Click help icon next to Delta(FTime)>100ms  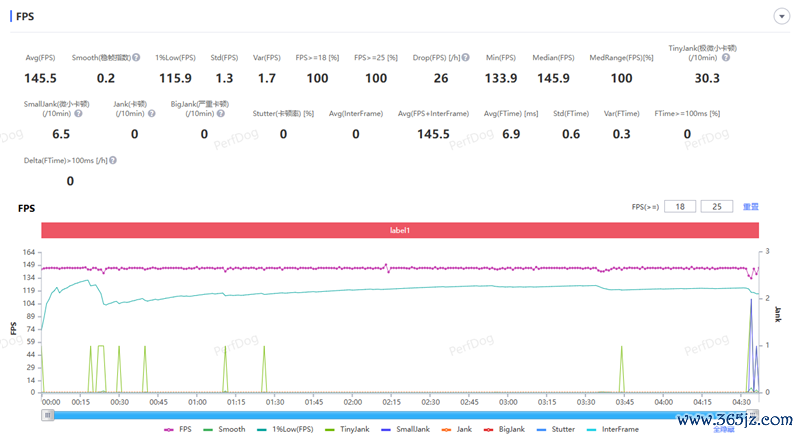(113, 160)
